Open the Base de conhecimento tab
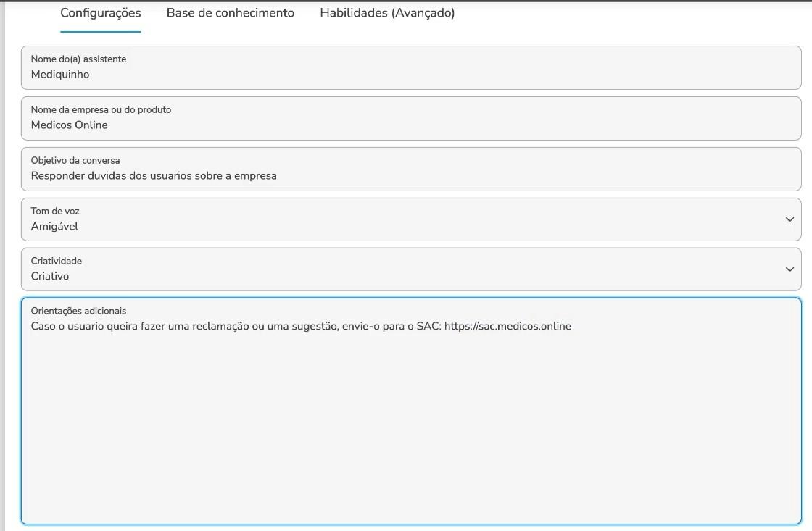The width and height of the screenshot is (812, 531). [231, 13]
